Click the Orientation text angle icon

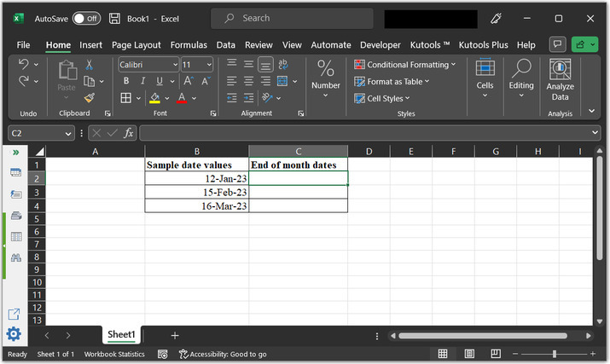click(x=267, y=98)
